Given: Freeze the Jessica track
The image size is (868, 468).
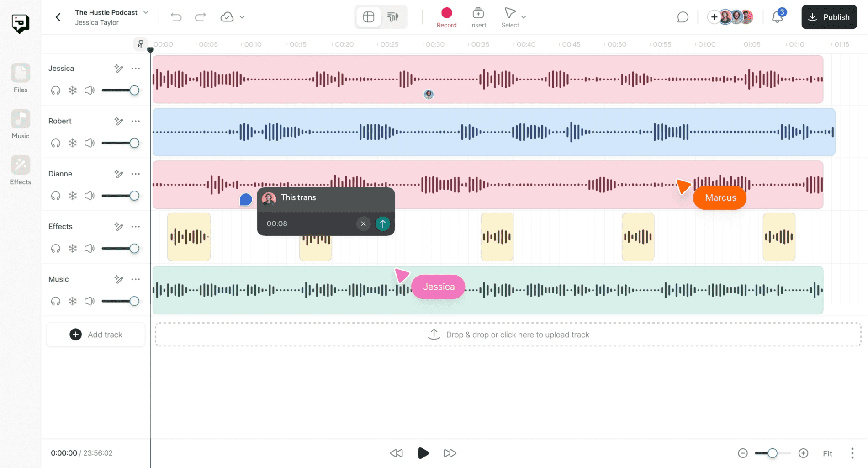Looking at the screenshot, I should pos(73,90).
